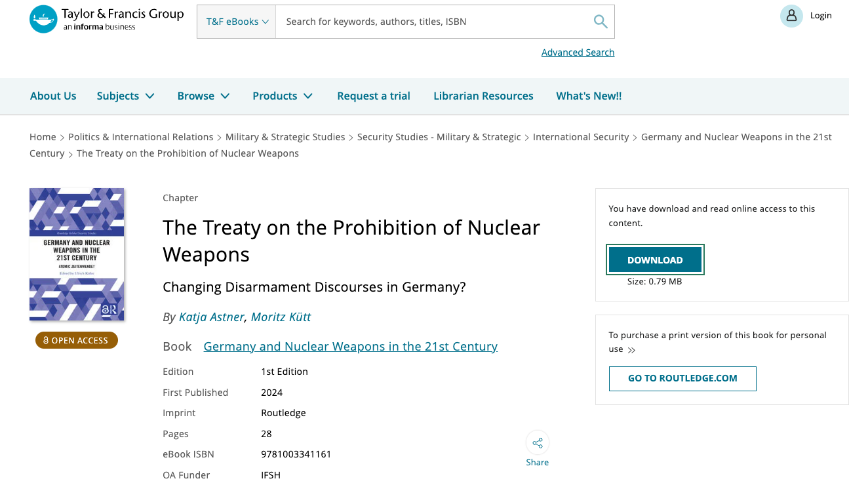
Task: Expand the Browse menu
Action: 204,96
